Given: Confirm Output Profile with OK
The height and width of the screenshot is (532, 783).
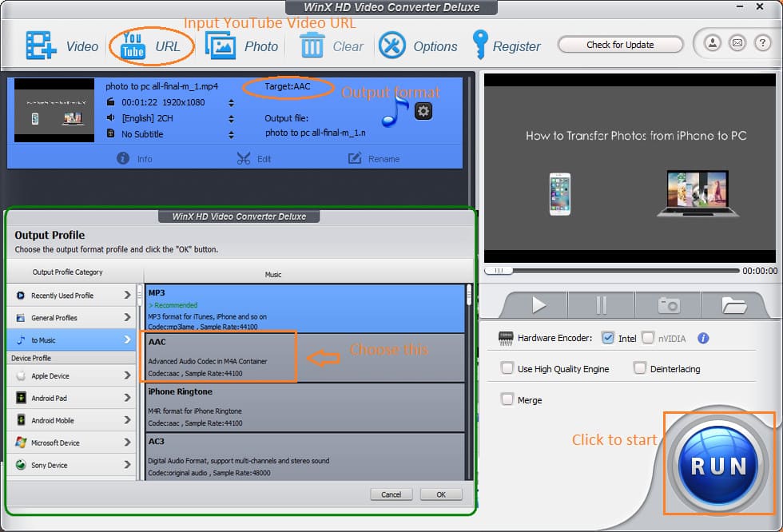Looking at the screenshot, I should click(x=441, y=494).
